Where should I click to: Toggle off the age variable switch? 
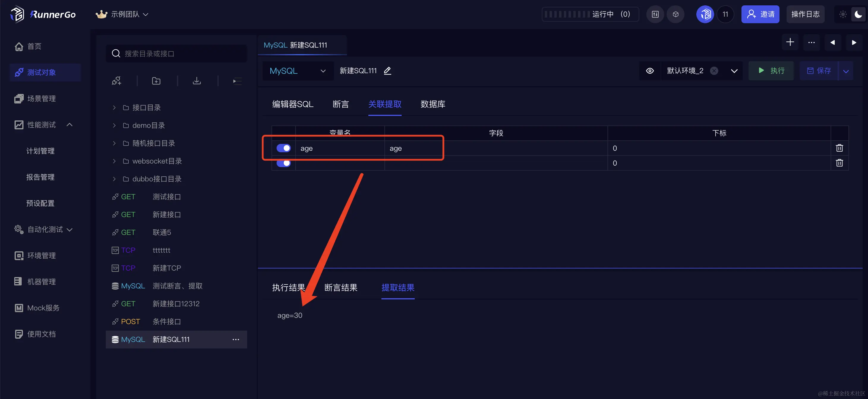283,148
